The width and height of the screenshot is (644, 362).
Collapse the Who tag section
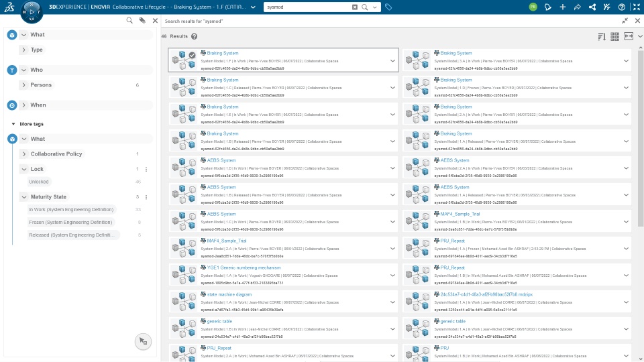(24, 70)
